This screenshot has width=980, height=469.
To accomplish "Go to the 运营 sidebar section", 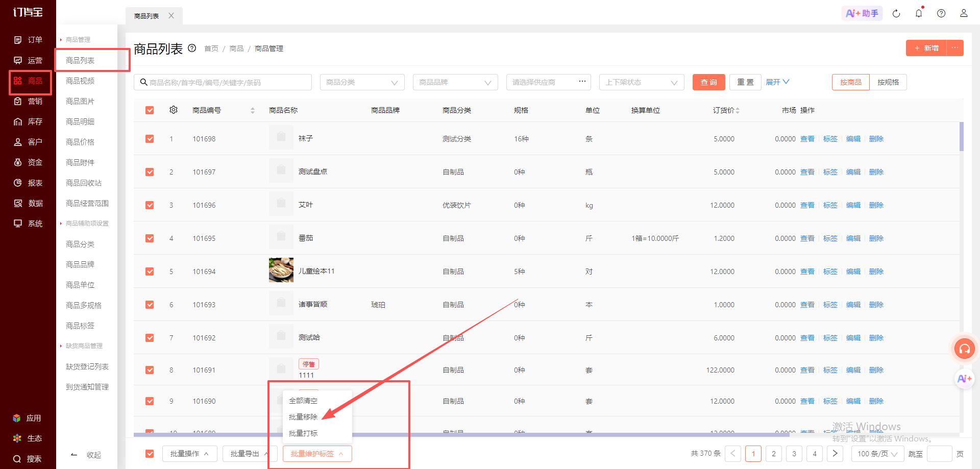I will point(28,60).
